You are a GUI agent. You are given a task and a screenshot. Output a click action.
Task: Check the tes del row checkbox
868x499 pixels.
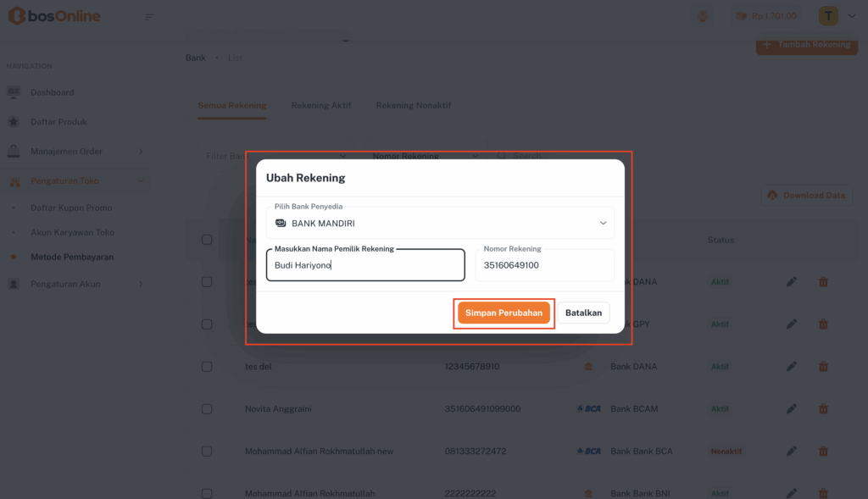point(207,367)
